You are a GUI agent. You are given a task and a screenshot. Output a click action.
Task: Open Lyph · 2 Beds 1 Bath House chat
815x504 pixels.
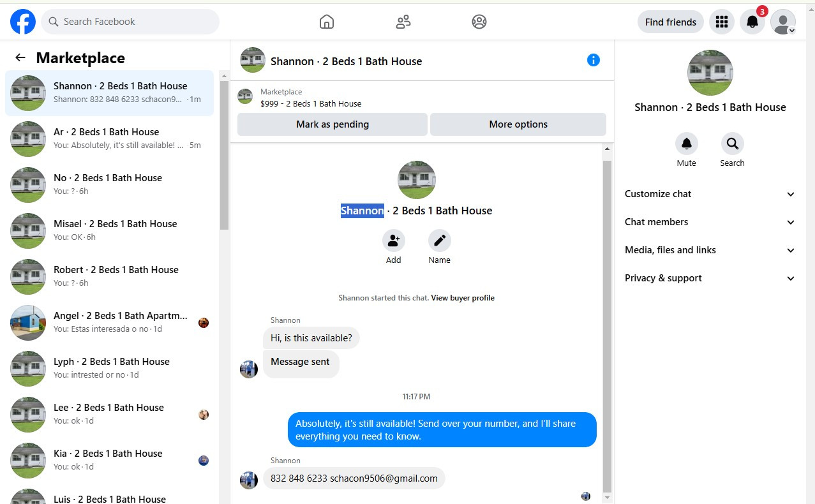click(x=109, y=369)
